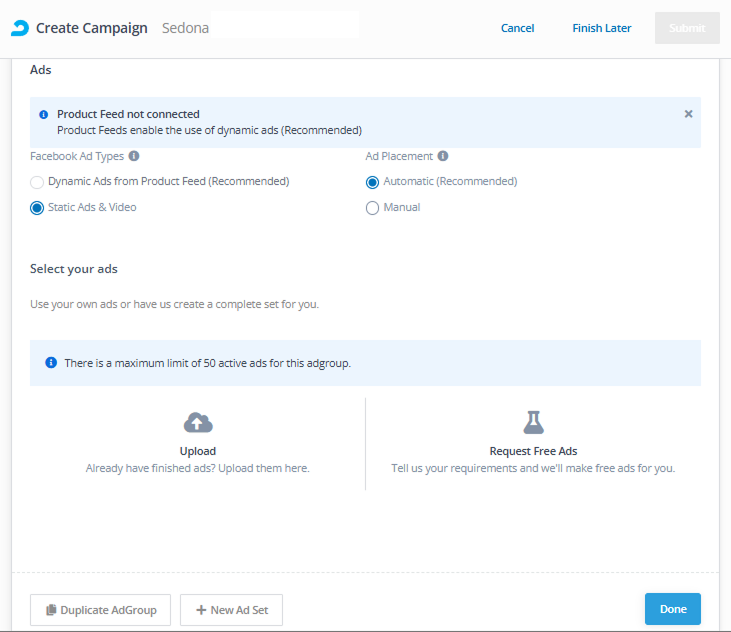Screen dimensions: 731x632
Task: Click 'Use your own ads' description text
Action: 174,304
